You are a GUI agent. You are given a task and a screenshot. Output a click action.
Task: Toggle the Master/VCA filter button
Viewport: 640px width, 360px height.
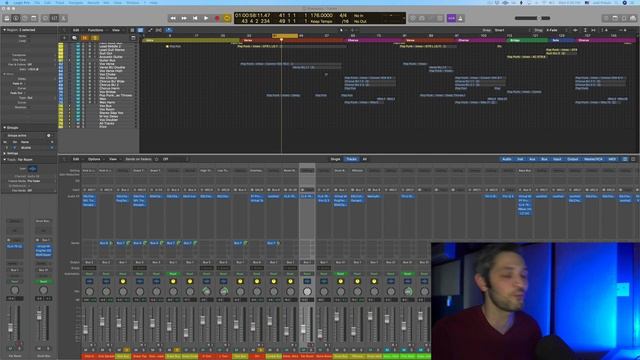pos(593,159)
